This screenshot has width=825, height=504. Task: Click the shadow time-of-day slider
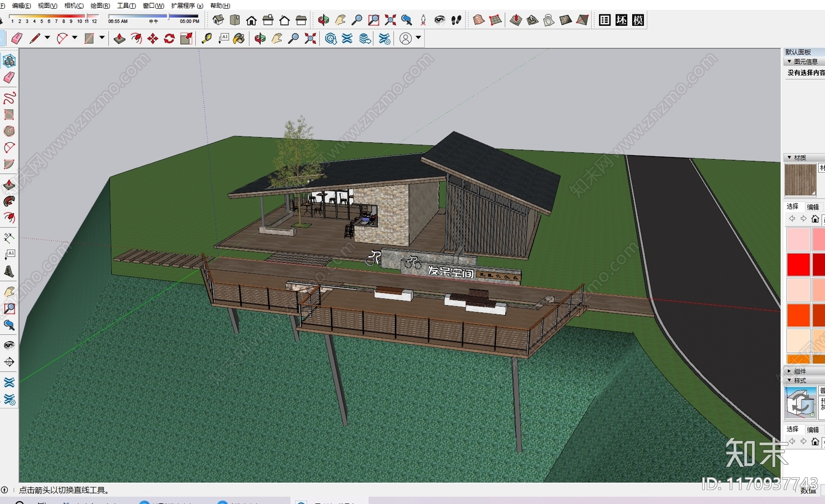click(x=154, y=16)
